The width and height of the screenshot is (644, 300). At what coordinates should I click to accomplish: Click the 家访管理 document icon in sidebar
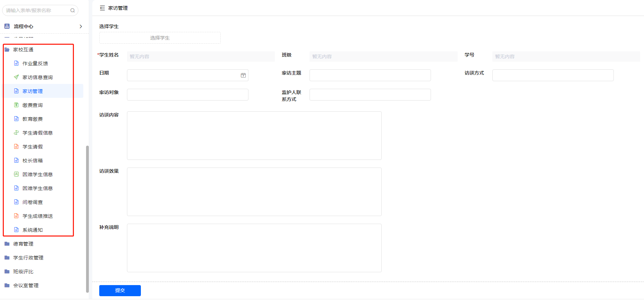[16, 91]
